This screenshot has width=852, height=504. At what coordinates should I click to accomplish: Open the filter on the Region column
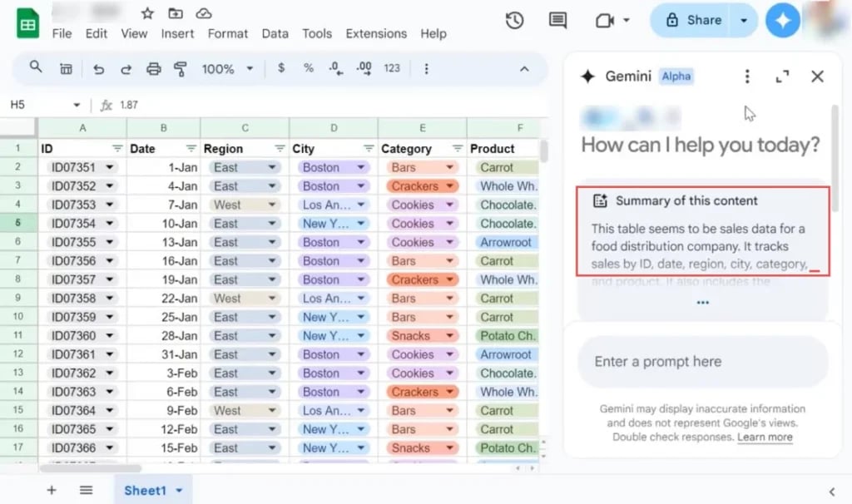280,148
